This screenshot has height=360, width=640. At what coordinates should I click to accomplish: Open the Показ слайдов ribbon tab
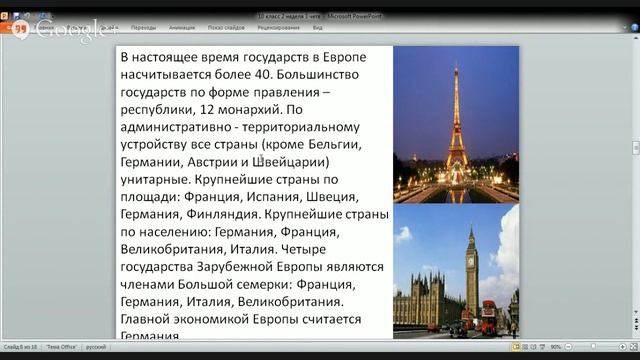coord(226,28)
